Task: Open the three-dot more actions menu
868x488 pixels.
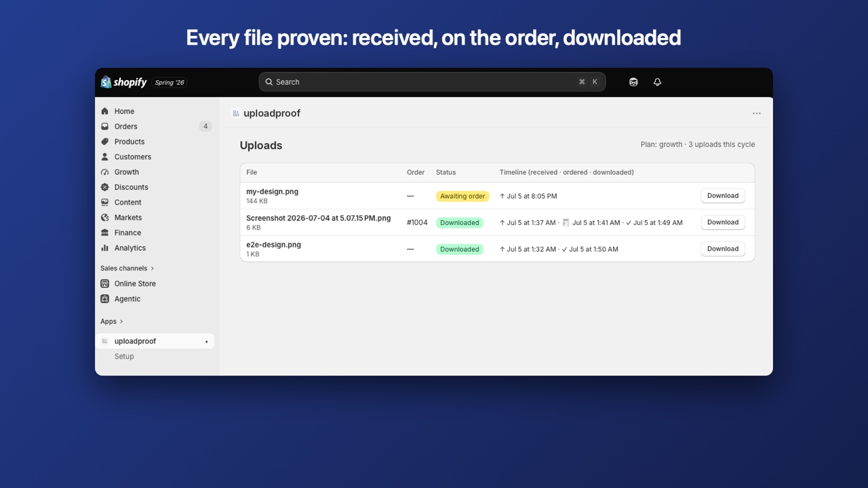Action: pyautogui.click(x=757, y=113)
